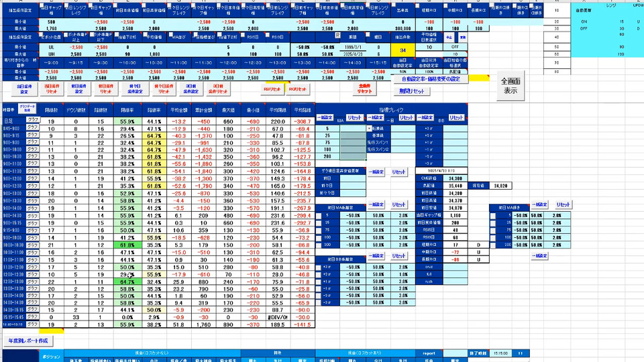The width and height of the screenshot is (644, 362).
Task: Click the 中止 button beside 平均値幅日数選択
Action: click(449, 38)
